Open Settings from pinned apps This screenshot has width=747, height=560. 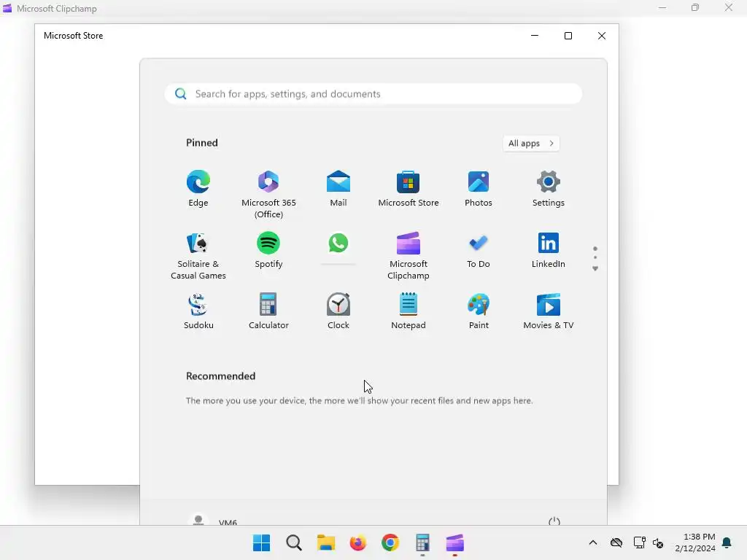(549, 189)
